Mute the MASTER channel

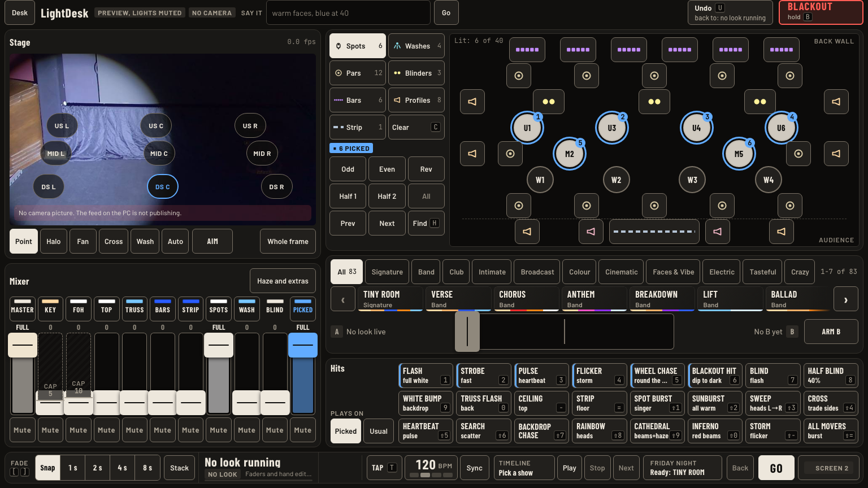[23, 430]
